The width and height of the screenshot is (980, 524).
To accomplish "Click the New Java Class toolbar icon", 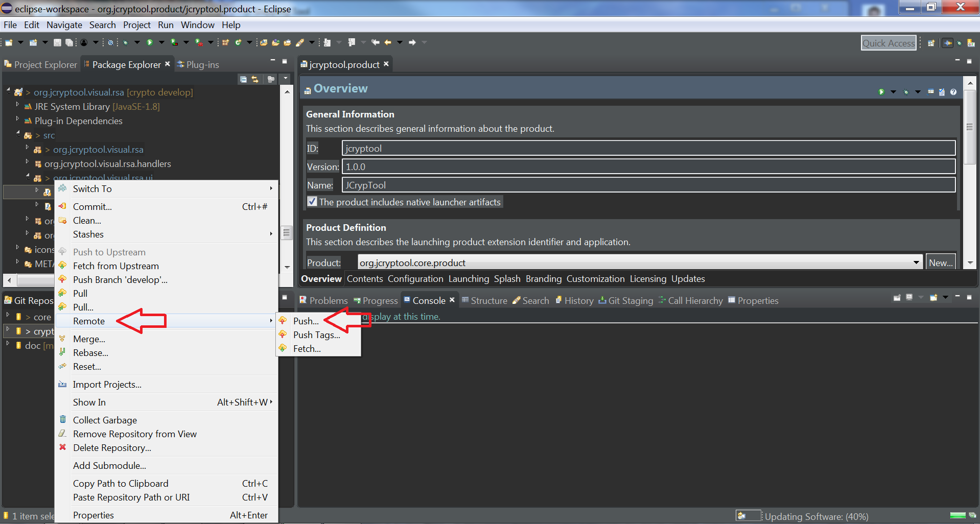I will [x=238, y=42].
